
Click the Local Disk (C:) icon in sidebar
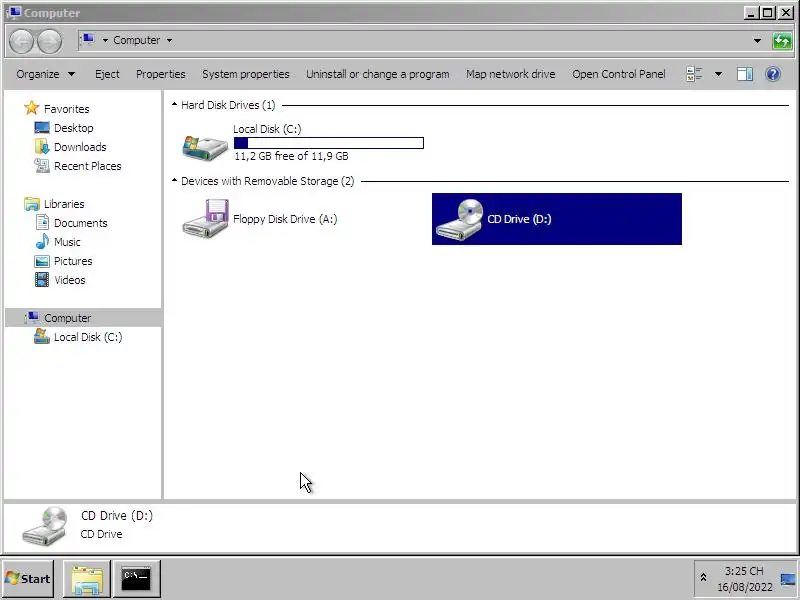tap(42, 336)
